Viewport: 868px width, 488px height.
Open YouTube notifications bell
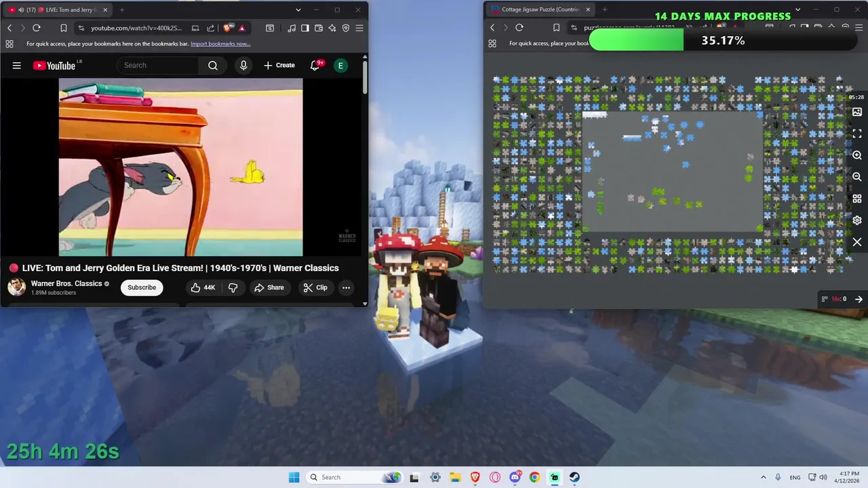(x=315, y=65)
